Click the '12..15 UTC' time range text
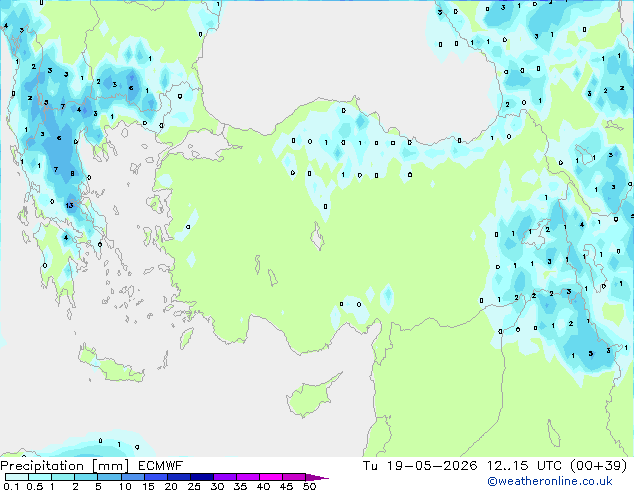 524,466
